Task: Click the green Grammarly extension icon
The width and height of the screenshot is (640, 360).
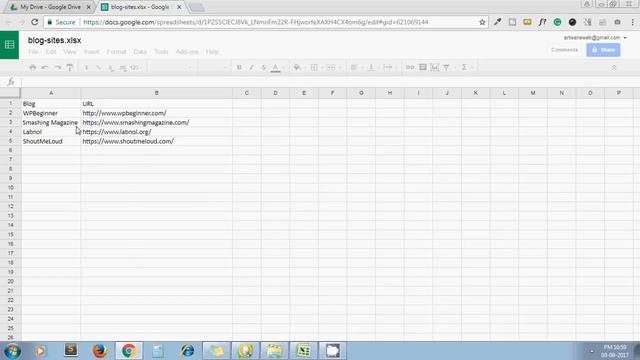Action: point(557,22)
